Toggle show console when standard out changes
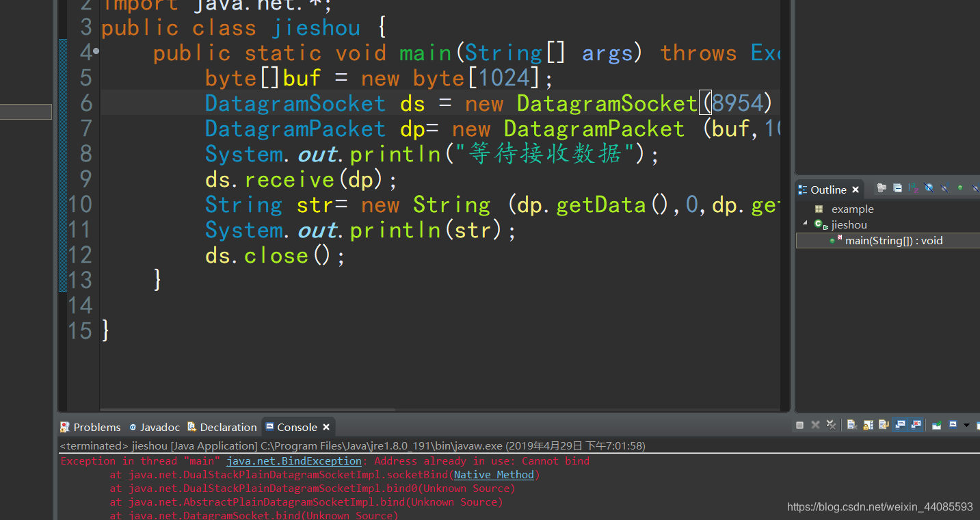Screen dimensions: 980x520 coord(900,425)
